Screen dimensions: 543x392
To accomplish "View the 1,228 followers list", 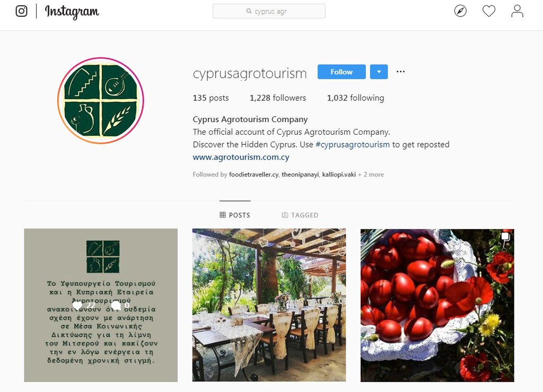I will 278,98.
